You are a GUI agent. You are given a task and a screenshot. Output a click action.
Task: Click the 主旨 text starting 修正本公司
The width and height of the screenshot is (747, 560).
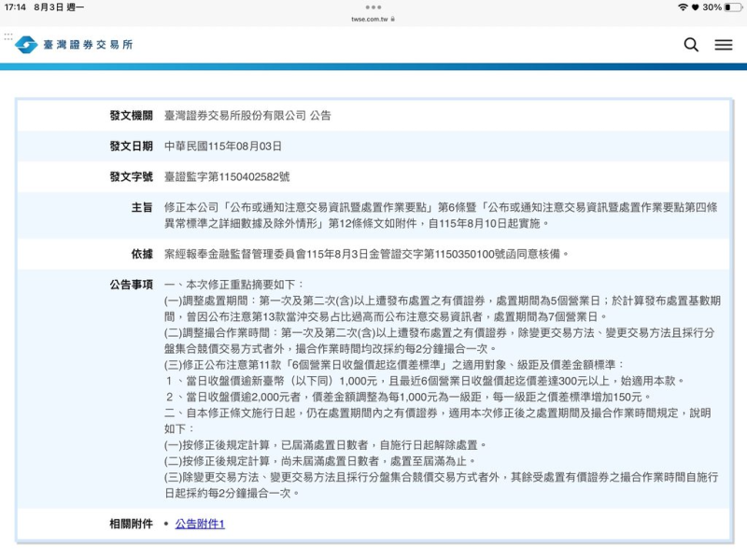pyautogui.click(x=441, y=216)
